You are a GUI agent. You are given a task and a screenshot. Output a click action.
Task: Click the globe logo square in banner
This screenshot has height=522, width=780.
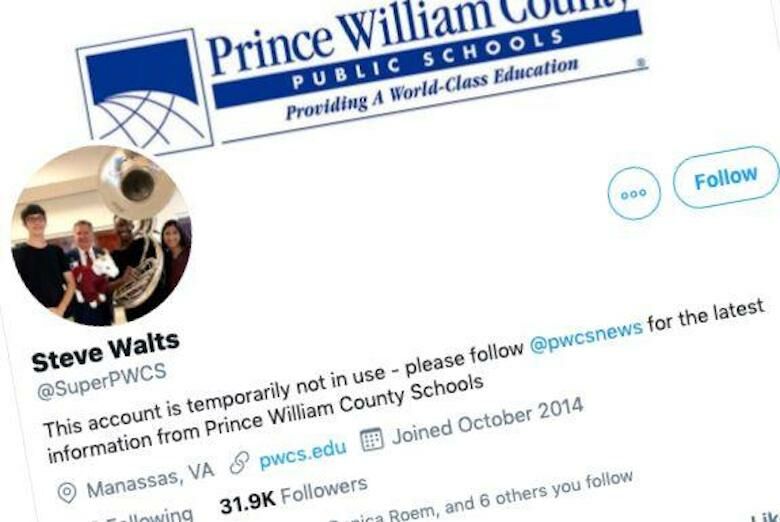pos(145,92)
